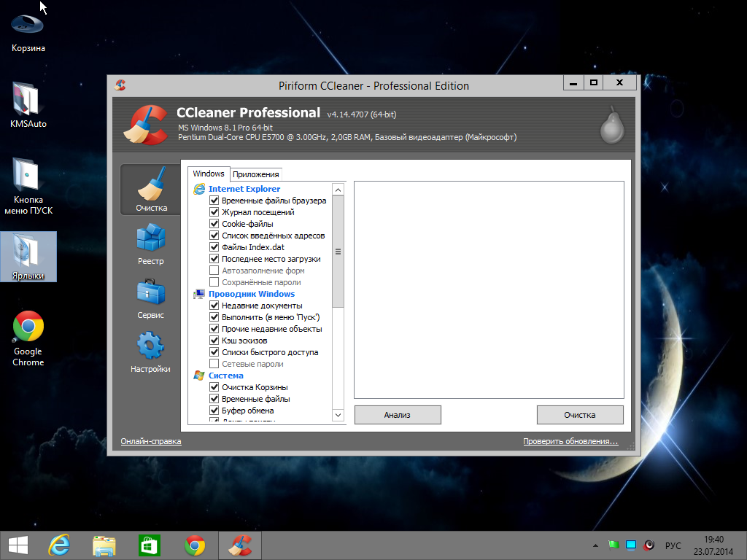Click the Проводник Windows group header
Screen dimensions: 747x560
[252, 294]
